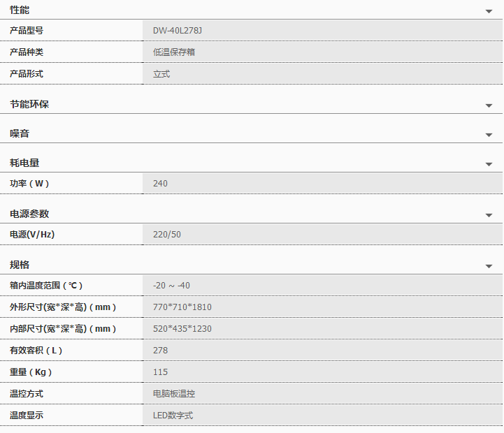Collapse the 性能 section arrow
The height and width of the screenshot is (433, 504).
[x=489, y=12]
